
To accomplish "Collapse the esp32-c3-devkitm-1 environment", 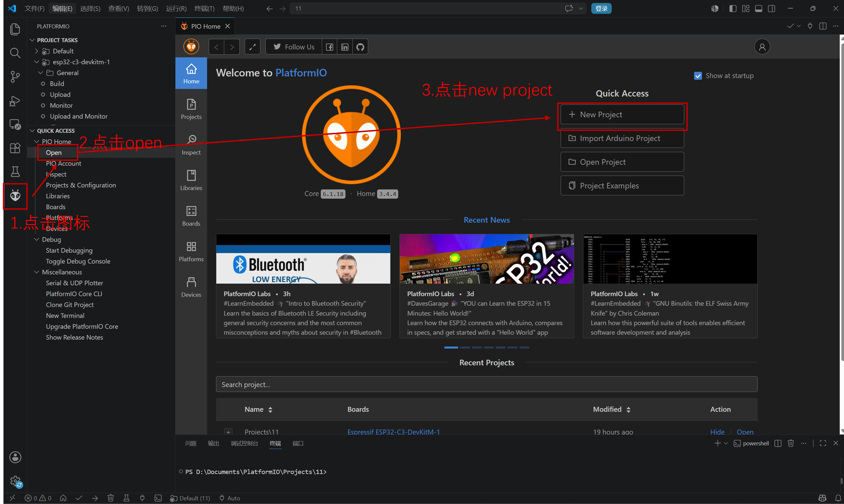I will point(37,62).
